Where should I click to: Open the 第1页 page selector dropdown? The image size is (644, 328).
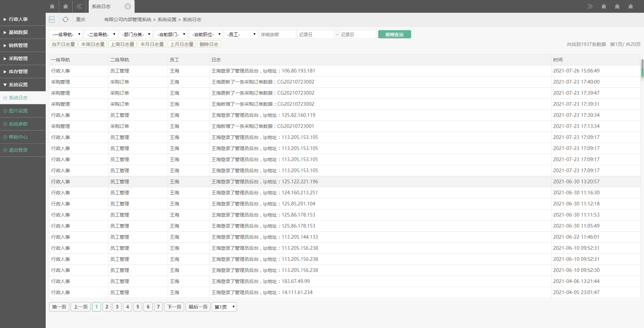point(224,307)
